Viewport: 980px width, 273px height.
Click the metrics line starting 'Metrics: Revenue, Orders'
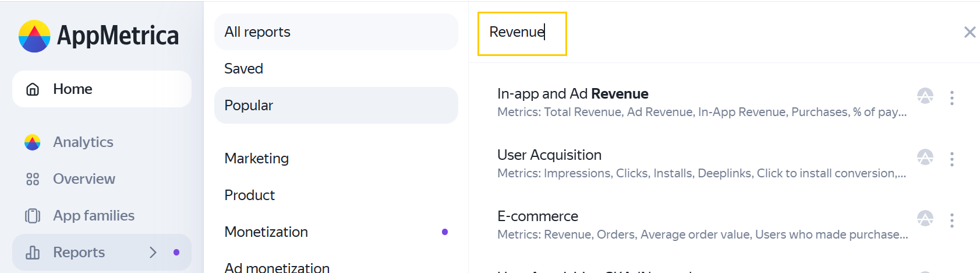tap(702, 235)
